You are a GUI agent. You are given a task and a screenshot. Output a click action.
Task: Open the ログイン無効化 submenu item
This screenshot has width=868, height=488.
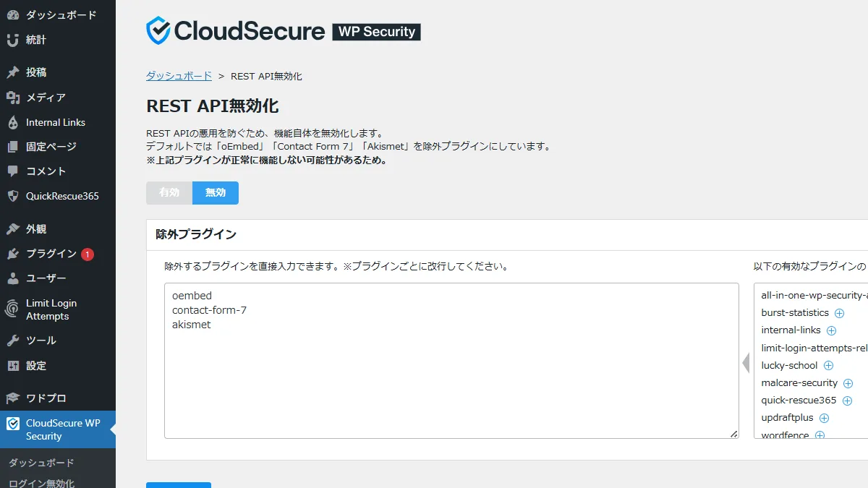point(41,483)
